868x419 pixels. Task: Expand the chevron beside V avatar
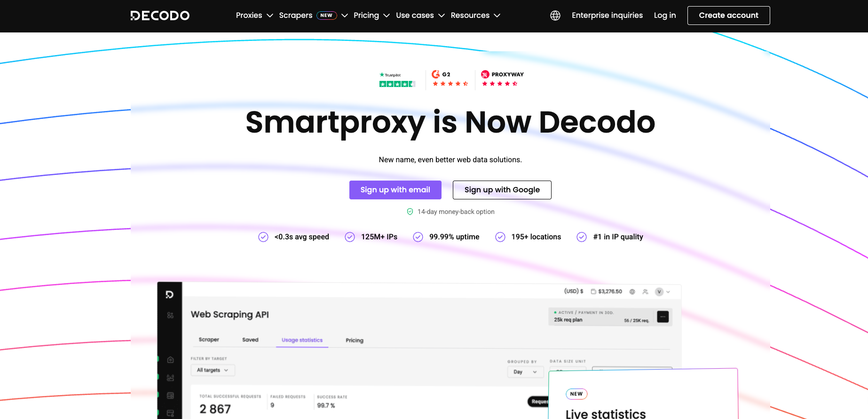point(668,292)
